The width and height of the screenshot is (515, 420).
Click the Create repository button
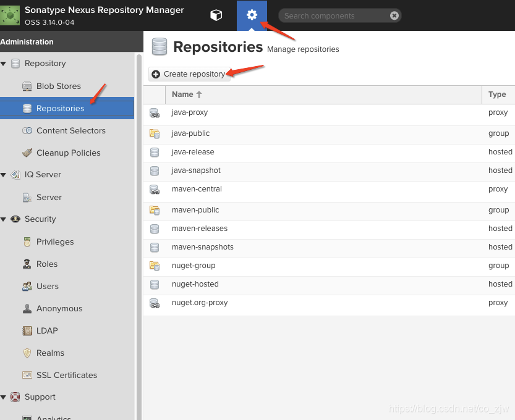pos(189,74)
